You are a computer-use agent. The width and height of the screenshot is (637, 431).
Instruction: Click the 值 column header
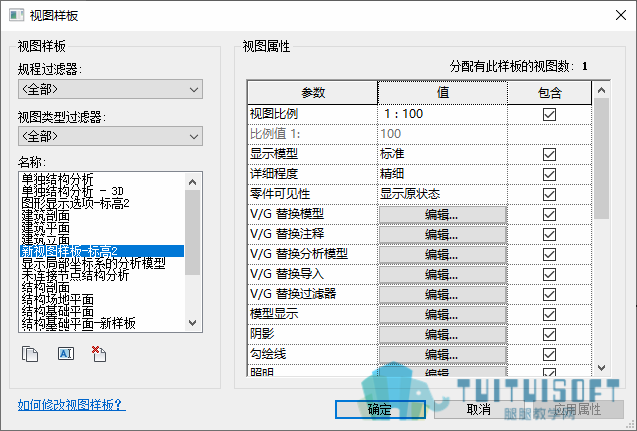(x=442, y=93)
